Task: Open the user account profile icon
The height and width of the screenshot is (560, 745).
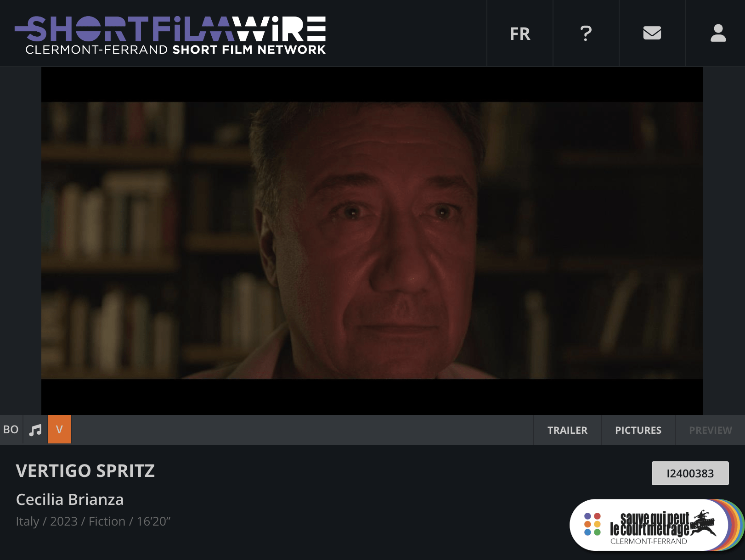Action: click(718, 33)
